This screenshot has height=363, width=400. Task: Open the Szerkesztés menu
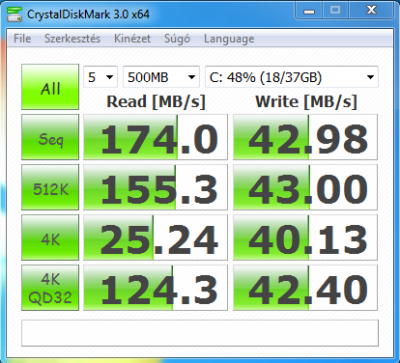72,39
